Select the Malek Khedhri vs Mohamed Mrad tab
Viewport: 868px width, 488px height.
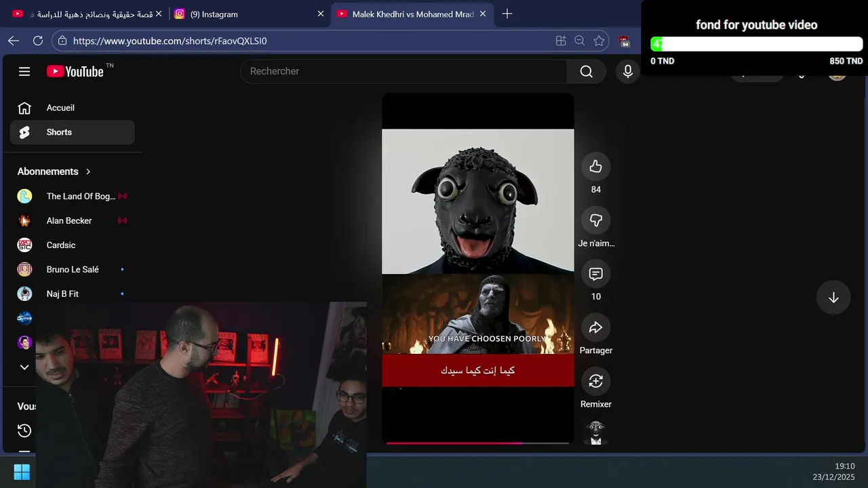coord(412,14)
